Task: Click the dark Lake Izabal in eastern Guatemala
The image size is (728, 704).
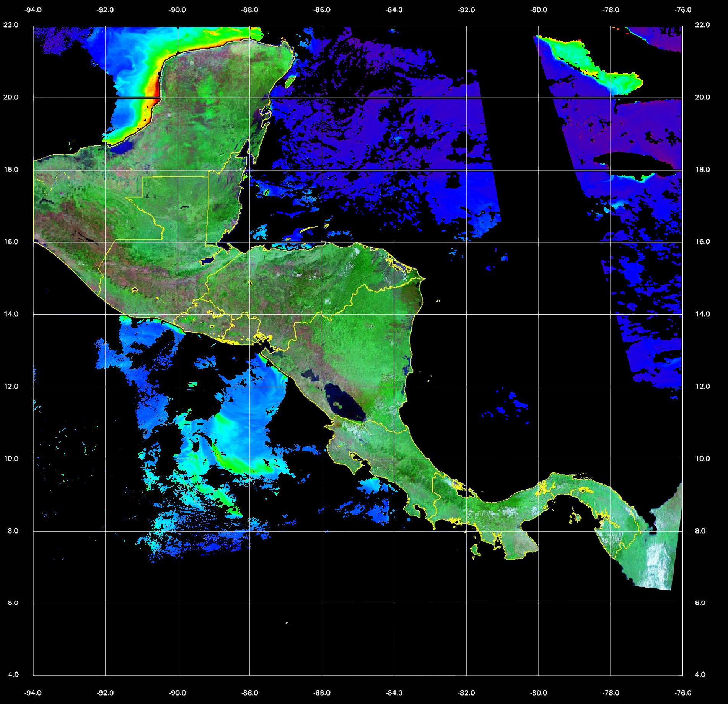Action: (x=208, y=261)
